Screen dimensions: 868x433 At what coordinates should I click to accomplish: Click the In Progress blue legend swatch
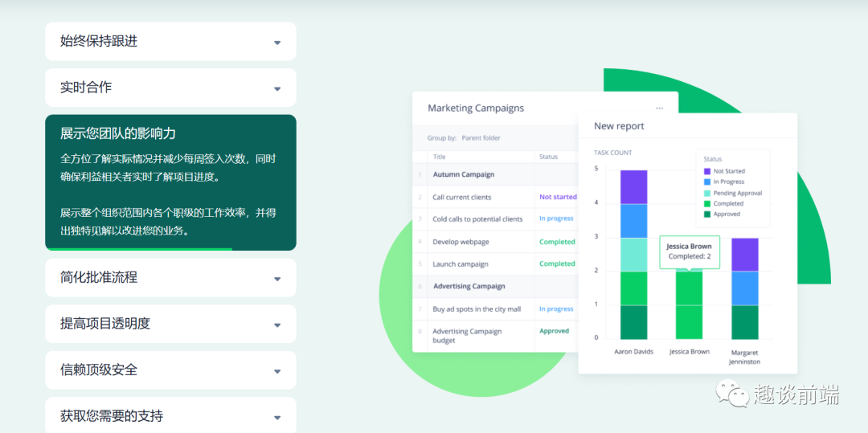(x=707, y=182)
